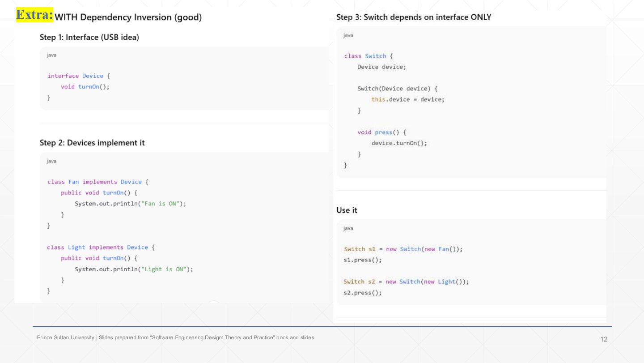Select the println "Fan is ON" statement
The height and width of the screenshot is (363, 644).
pos(130,204)
